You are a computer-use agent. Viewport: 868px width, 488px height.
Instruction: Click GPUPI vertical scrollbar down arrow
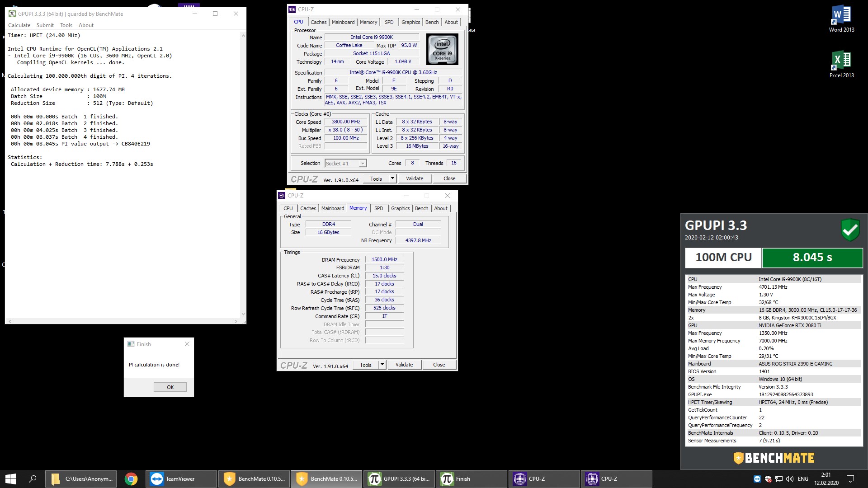tap(243, 314)
